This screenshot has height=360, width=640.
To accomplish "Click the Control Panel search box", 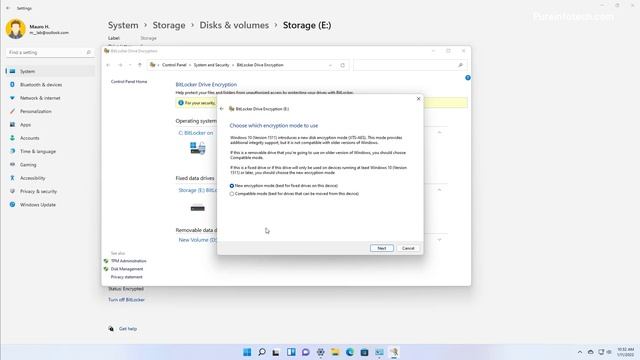I will pos(410,65).
